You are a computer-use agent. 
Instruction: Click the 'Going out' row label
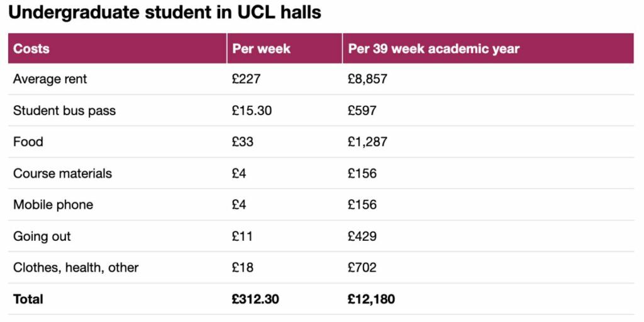pos(42,236)
